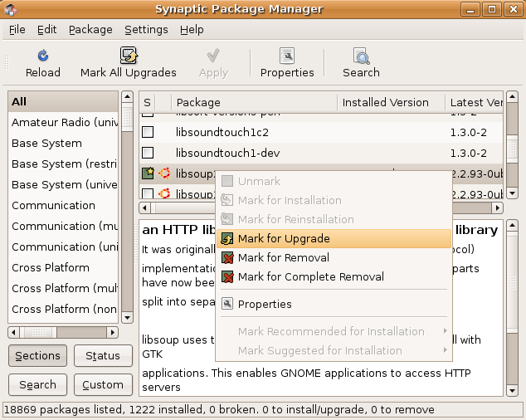
Task: Click the highlighted libsoup row status checkbox
Action: pos(148,173)
